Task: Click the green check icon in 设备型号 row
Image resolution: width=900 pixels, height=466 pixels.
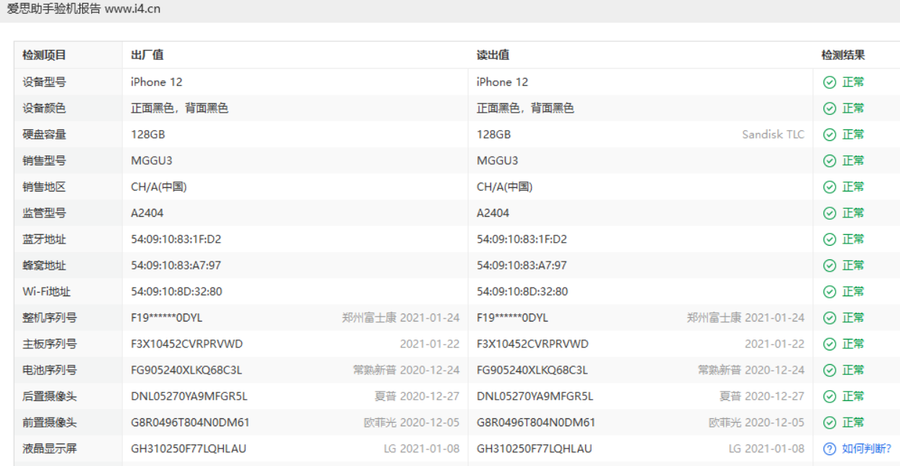Action: point(829,82)
